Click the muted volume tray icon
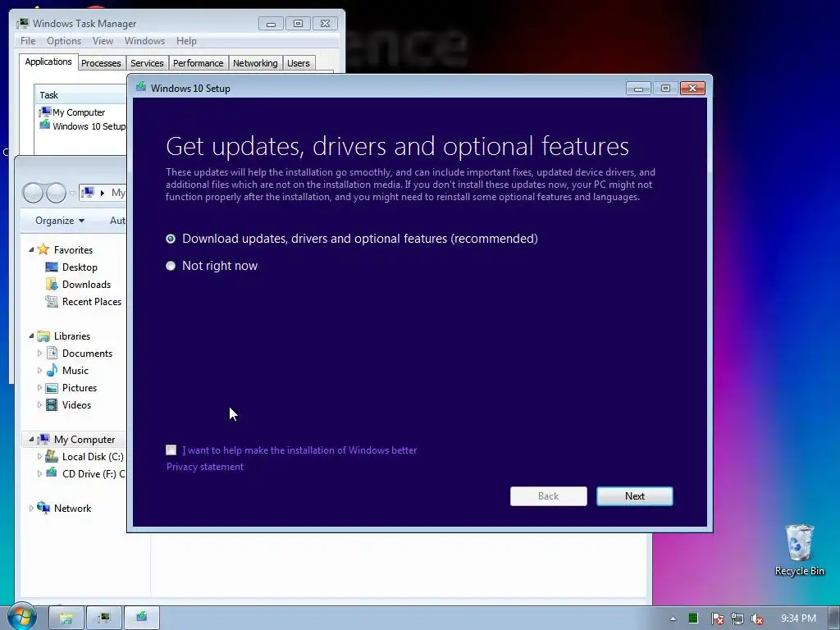The height and width of the screenshot is (630, 840). click(757, 619)
